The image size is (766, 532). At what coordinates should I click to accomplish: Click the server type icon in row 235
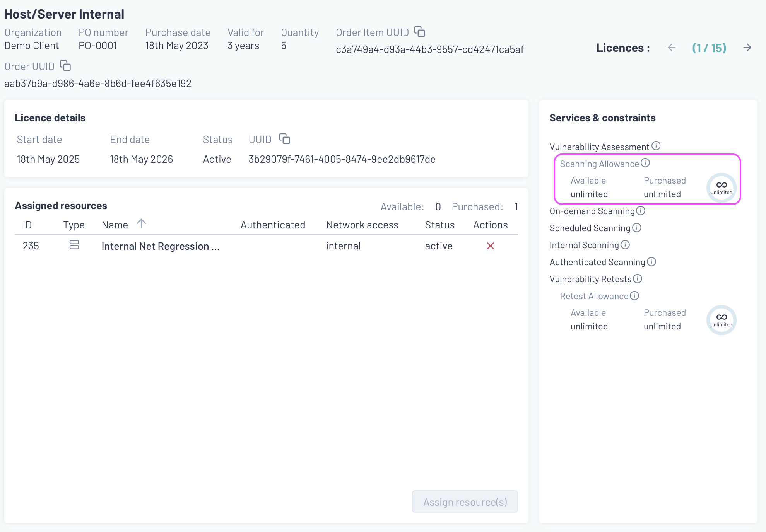(x=74, y=245)
